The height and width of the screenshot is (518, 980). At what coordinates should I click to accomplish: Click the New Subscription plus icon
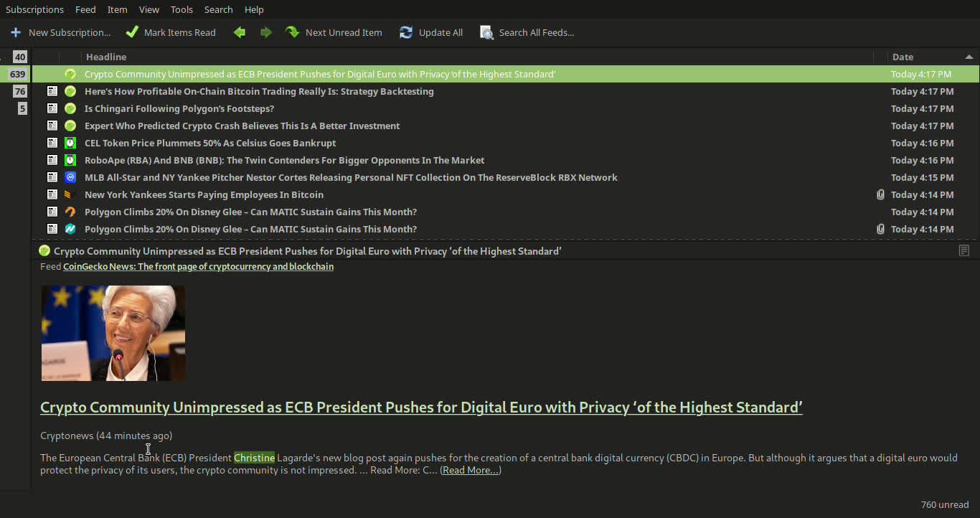point(16,32)
